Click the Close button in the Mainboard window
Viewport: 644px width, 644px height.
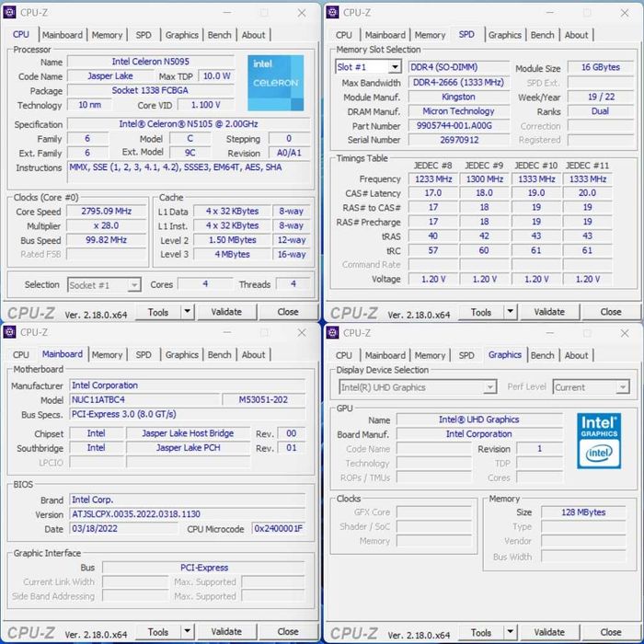288,631
